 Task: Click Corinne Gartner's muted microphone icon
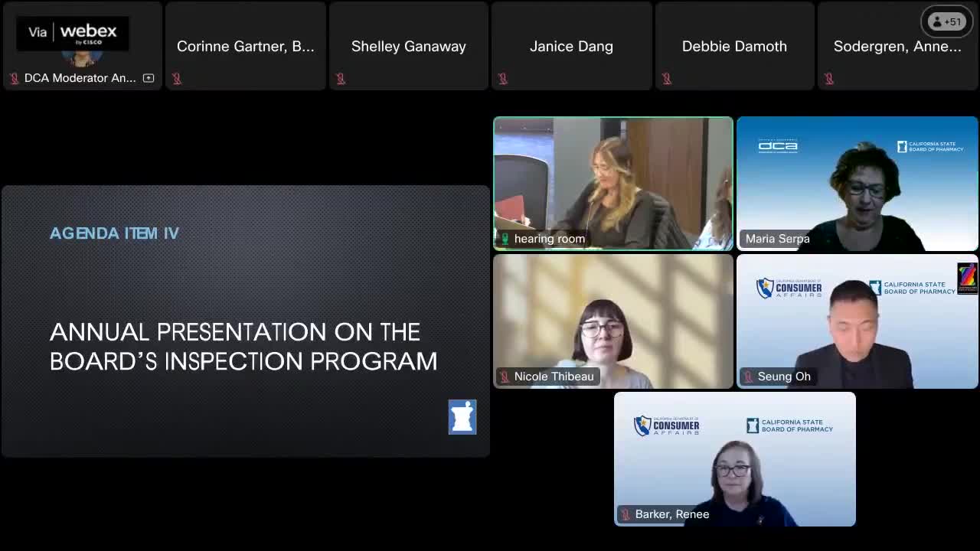(177, 78)
